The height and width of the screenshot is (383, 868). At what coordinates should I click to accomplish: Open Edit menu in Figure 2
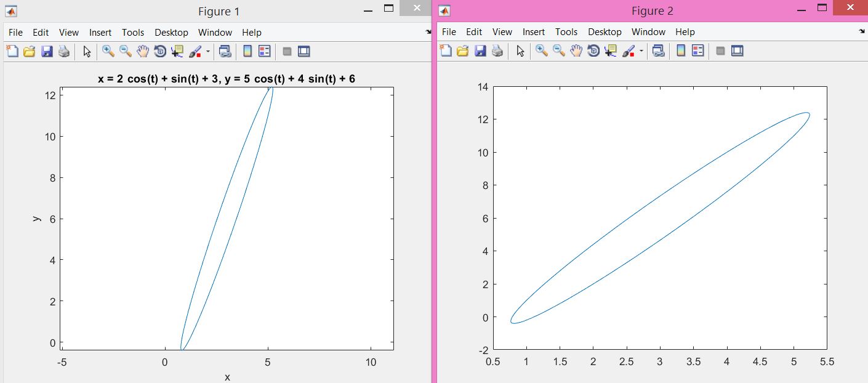474,31
